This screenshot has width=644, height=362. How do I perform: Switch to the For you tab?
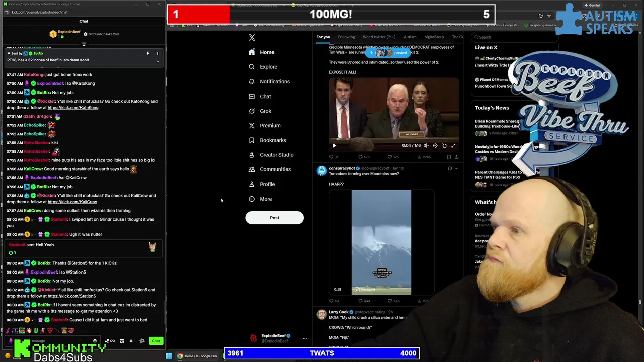323,37
